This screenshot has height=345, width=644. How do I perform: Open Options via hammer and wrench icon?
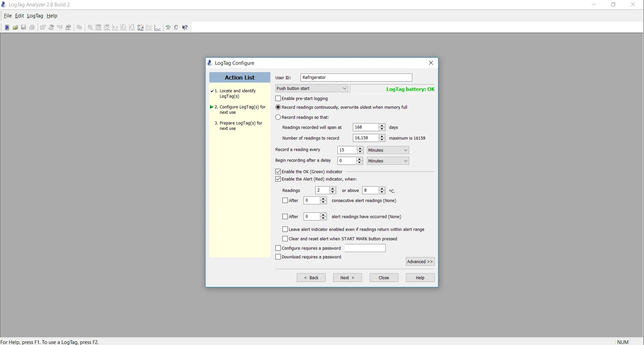168,28
